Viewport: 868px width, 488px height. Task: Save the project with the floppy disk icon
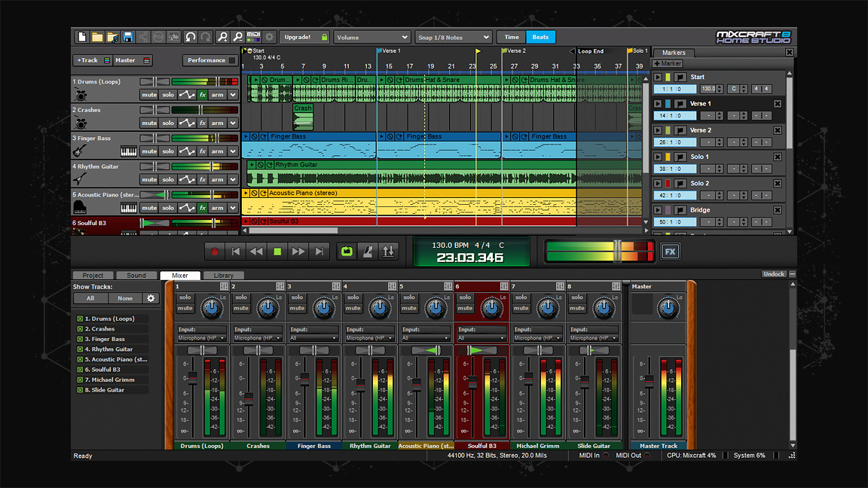(128, 36)
